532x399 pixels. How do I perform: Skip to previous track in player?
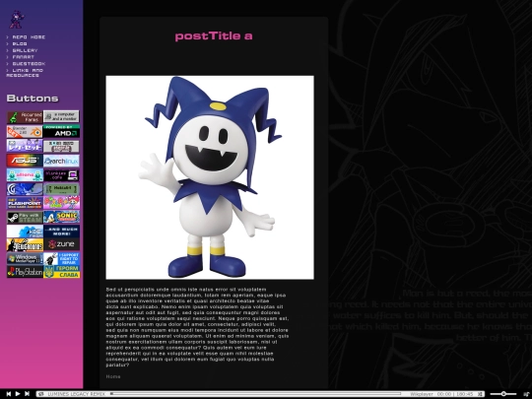pyautogui.click(x=9, y=394)
